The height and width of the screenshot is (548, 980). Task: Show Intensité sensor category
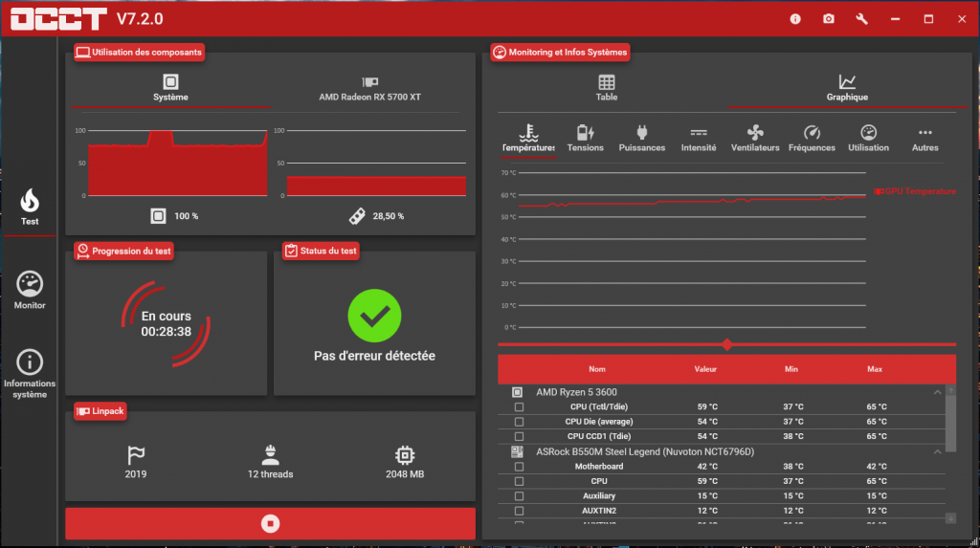(698, 138)
